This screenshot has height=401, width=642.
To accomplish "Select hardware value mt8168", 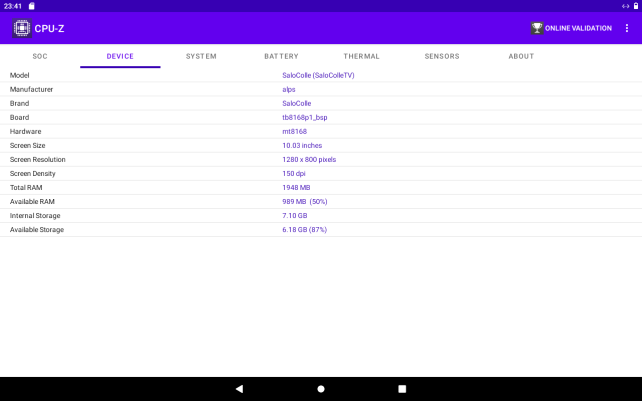I will 294,131.
